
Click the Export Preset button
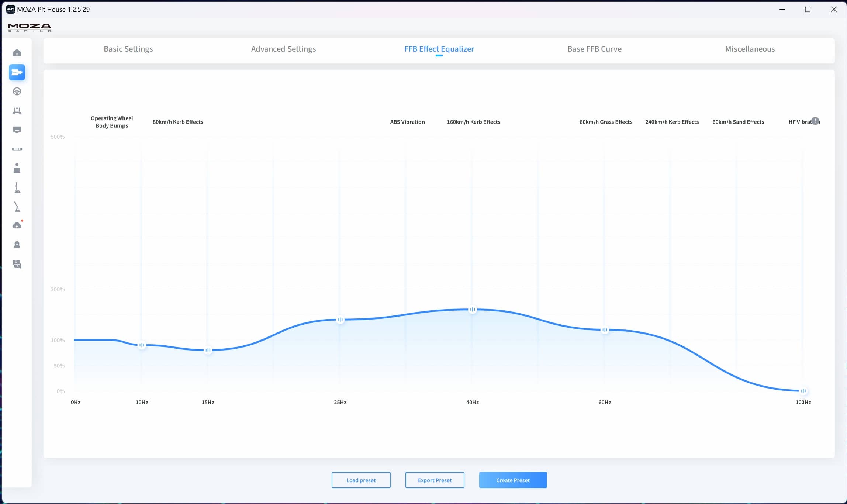tap(435, 480)
